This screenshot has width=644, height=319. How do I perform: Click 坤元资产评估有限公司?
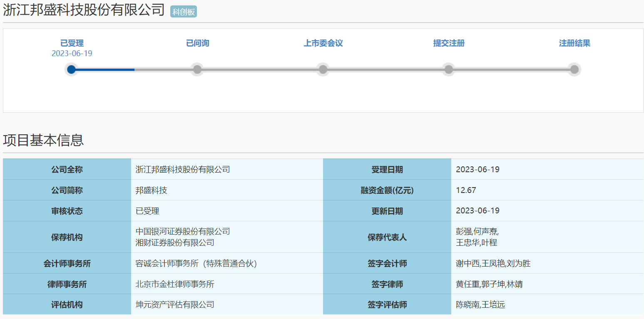[x=175, y=304]
